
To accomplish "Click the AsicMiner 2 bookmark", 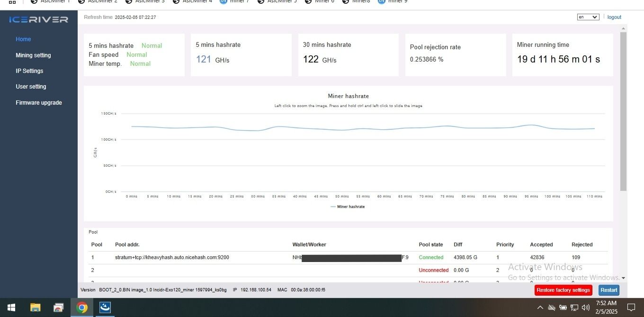I will point(97,1).
